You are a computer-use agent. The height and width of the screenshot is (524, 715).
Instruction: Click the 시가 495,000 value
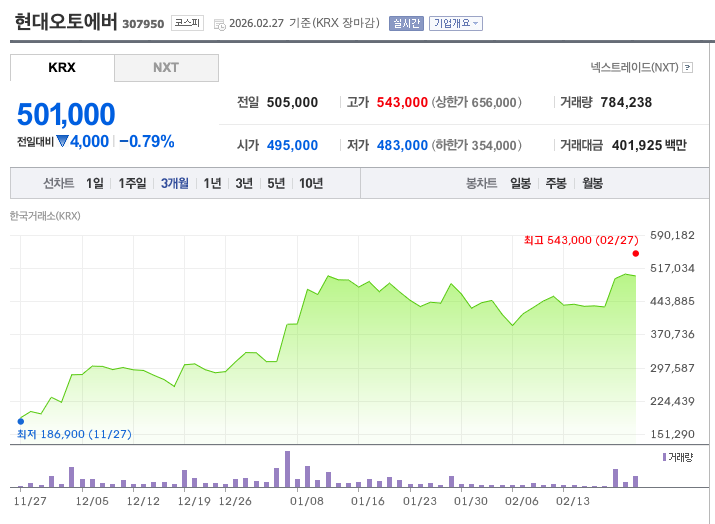pyautogui.click(x=292, y=145)
